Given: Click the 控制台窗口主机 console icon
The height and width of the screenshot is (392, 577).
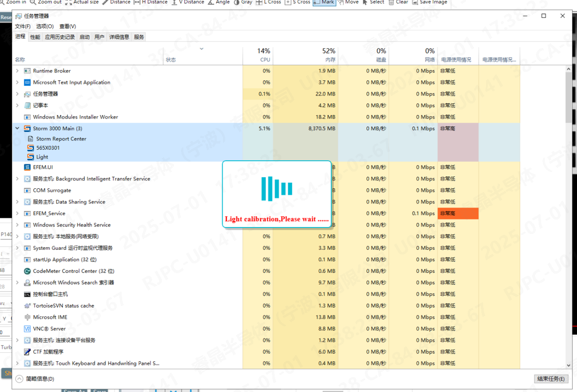Looking at the screenshot, I should (27, 294).
